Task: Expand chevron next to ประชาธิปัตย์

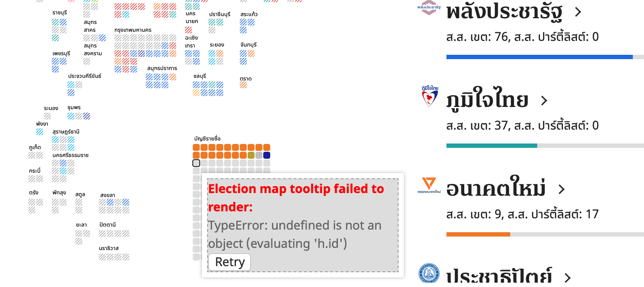Action: click(567, 278)
